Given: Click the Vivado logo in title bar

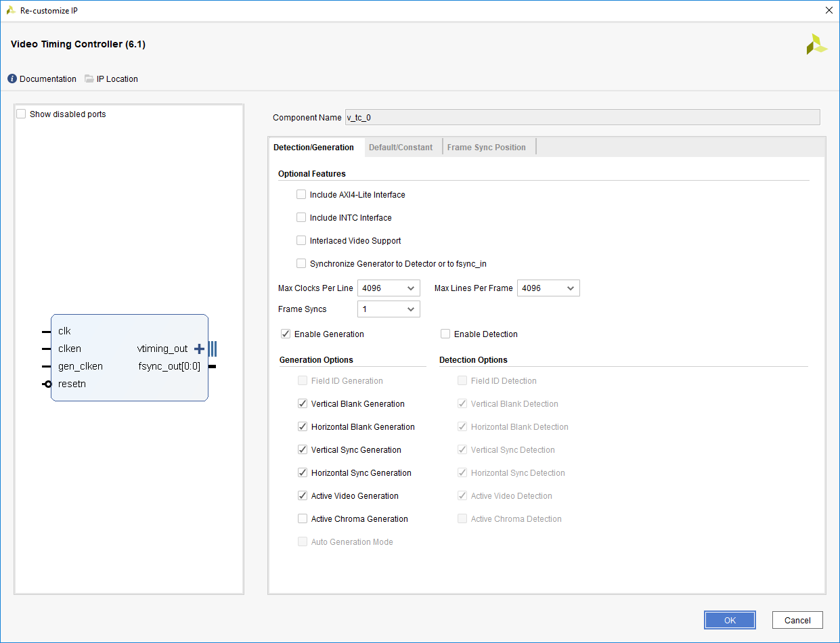Looking at the screenshot, I should (x=11, y=10).
